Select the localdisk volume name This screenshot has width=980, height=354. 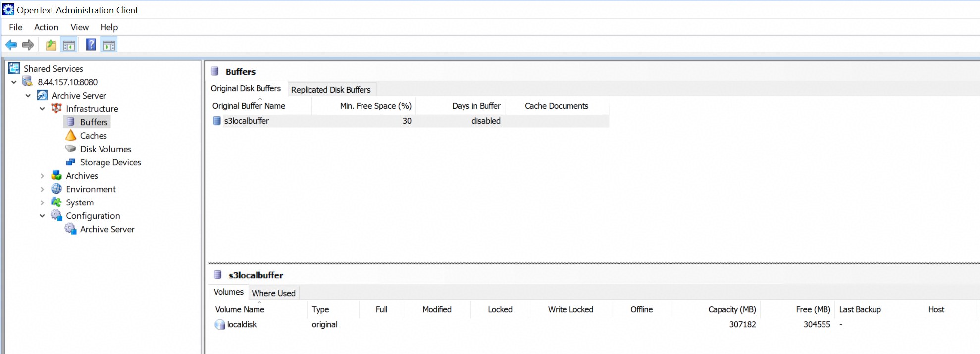tap(242, 325)
